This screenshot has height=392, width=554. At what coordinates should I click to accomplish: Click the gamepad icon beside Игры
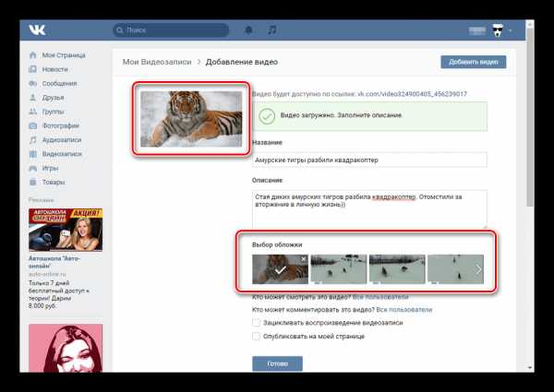point(33,168)
